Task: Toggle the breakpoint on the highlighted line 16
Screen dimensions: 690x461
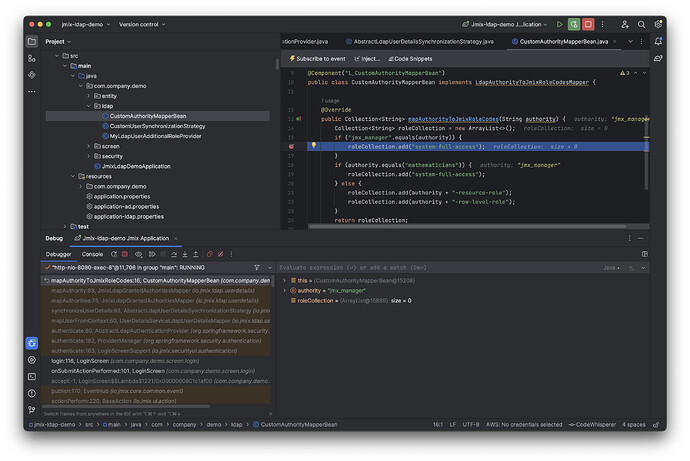Action: click(x=291, y=146)
